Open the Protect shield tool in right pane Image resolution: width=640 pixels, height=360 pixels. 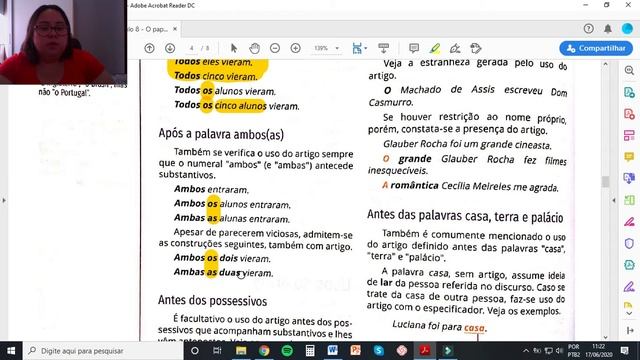[629, 243]
